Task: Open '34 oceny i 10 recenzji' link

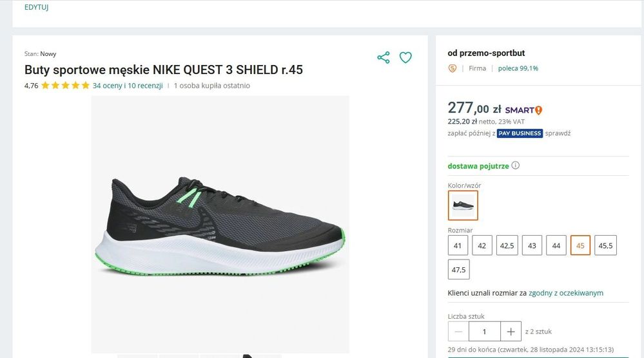Action: pyautogui.click(x=128, y=85)
